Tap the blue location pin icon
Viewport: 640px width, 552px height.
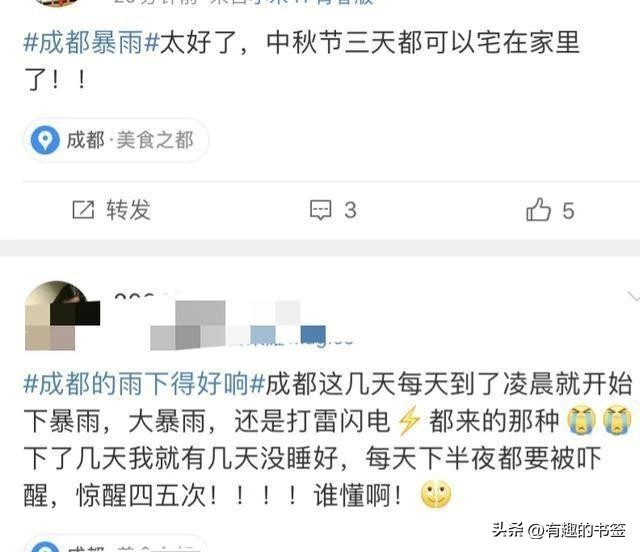pos(45,140)
